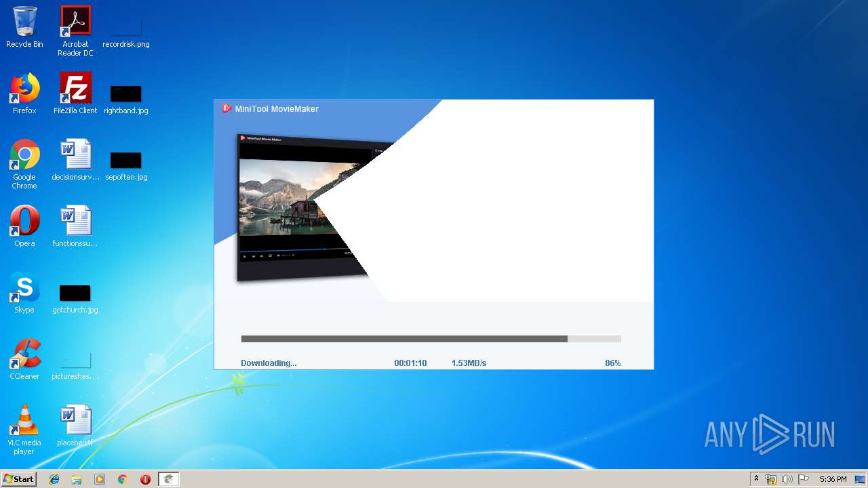Click the download progress bar
The height and width of the screenshot is (488, 868).
pos(431,339)
